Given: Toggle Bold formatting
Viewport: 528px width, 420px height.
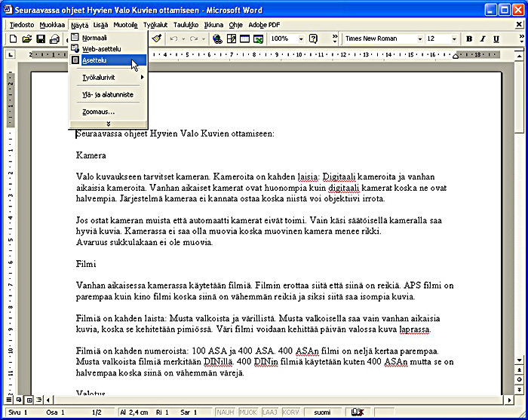Looking at the screenshot, I should 469,38.
